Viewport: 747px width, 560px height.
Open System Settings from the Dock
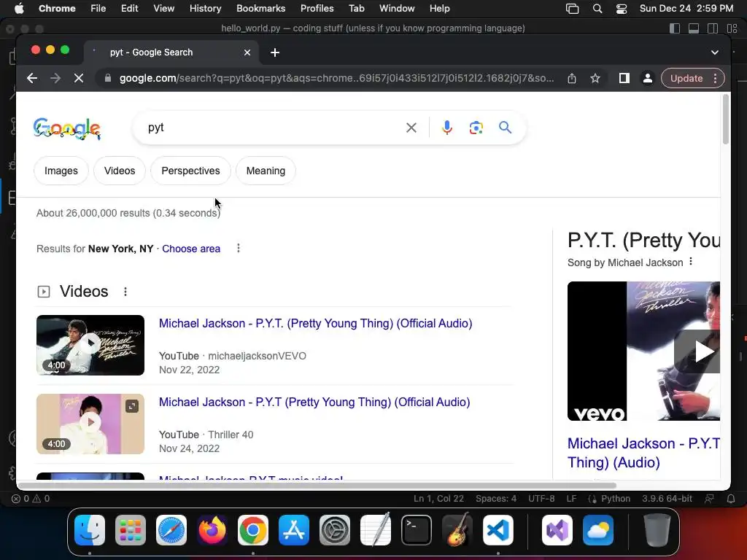(334, 530)
